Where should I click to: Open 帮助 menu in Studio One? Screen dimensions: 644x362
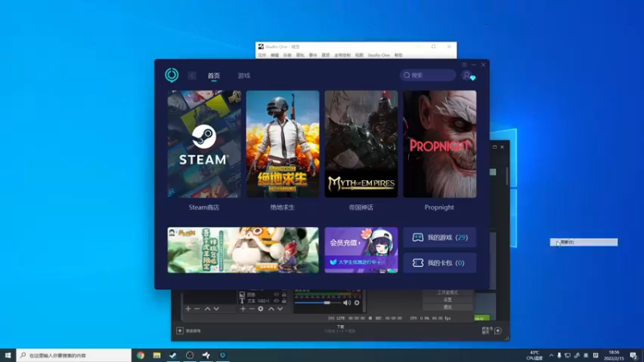coord(398,55)
